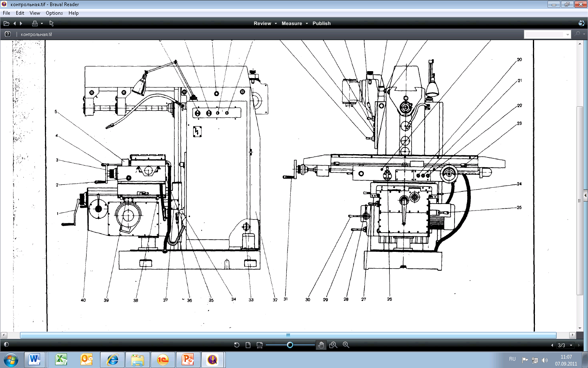Open the Edit menu

[x=20, y=13]
